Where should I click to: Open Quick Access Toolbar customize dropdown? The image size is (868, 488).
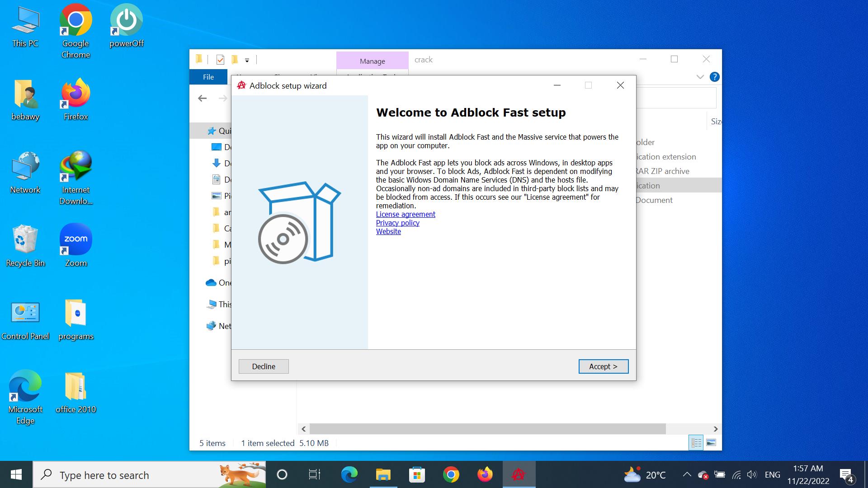pyautogui.click(x=247, y=60)
